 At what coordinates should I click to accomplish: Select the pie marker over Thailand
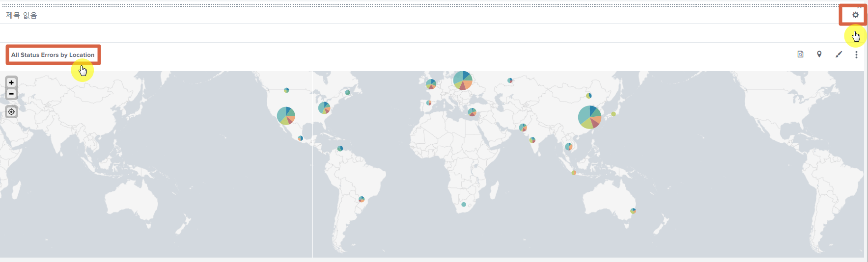[569, 147]
